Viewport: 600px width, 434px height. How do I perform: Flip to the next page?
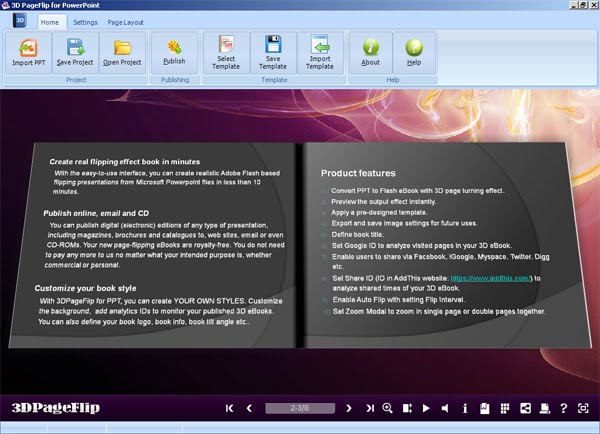pyautogui.click(x=349, y=408)
